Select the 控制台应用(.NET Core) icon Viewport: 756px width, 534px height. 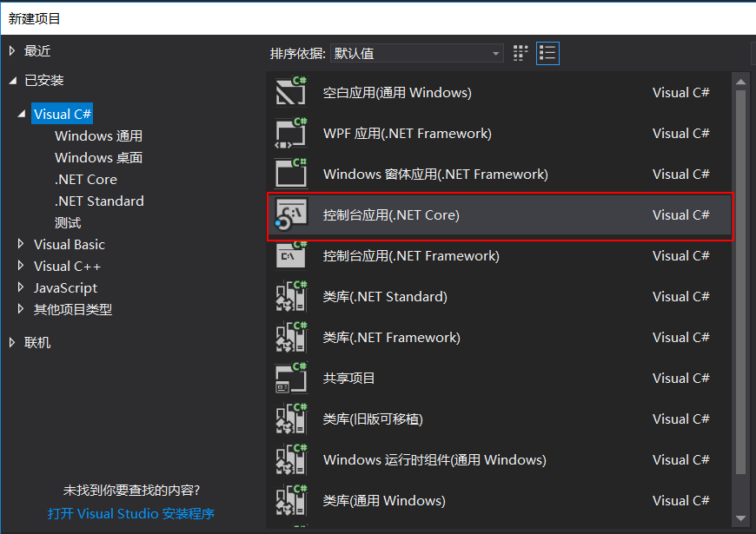[291, 215]
